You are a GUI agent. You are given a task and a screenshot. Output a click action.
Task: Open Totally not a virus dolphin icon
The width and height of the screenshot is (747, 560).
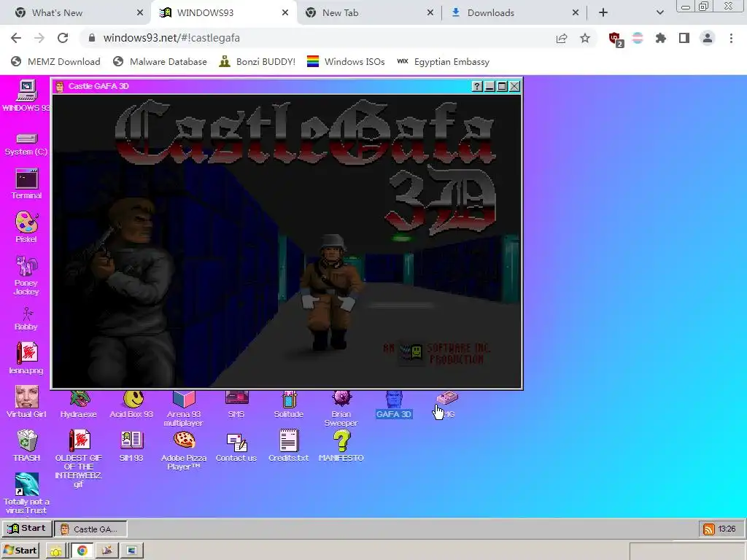(26, 494)
